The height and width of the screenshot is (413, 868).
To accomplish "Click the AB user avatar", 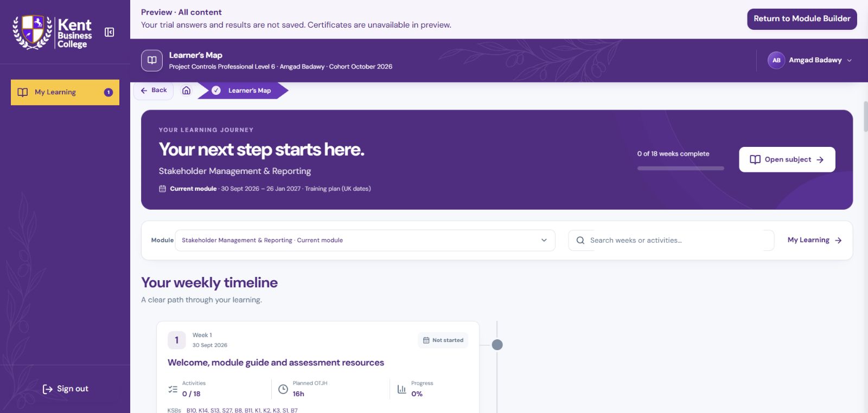I will (x=776, y=60).
